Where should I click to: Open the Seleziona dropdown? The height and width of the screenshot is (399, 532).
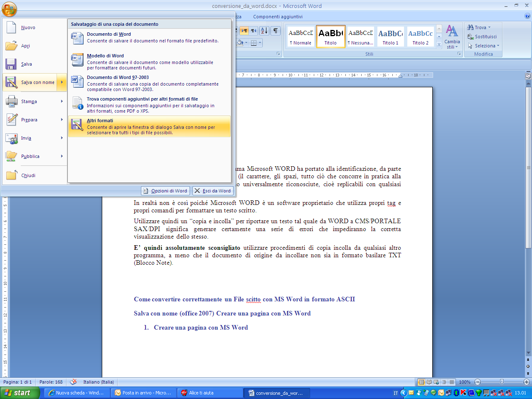tap(483, 46)
